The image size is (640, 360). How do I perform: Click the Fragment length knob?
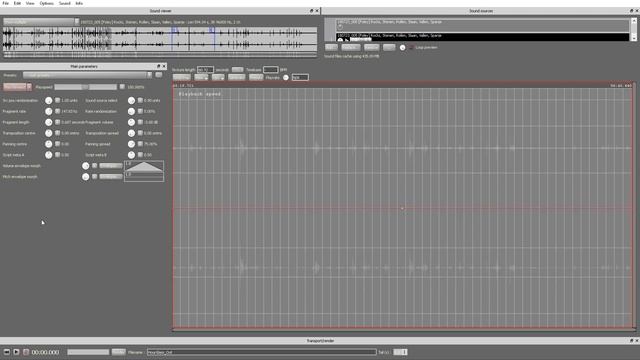(49, 122)
